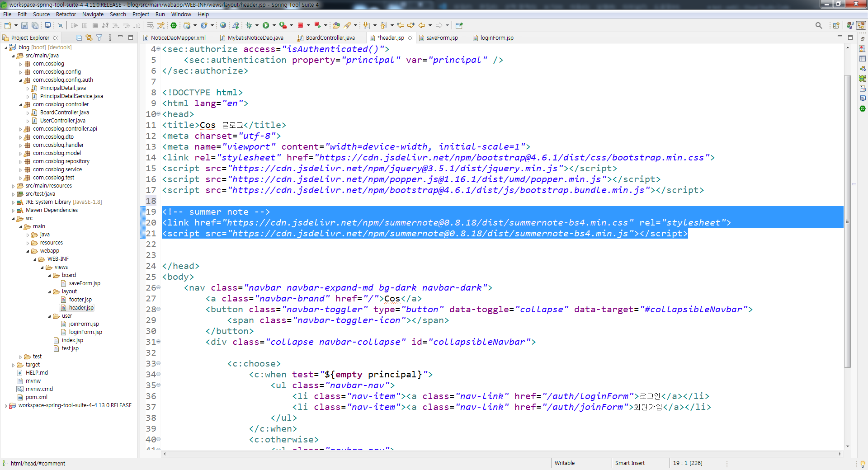Open the magnifier search icon at top right
The height and width of the screenshot is (470, 868).
point(819,25)
